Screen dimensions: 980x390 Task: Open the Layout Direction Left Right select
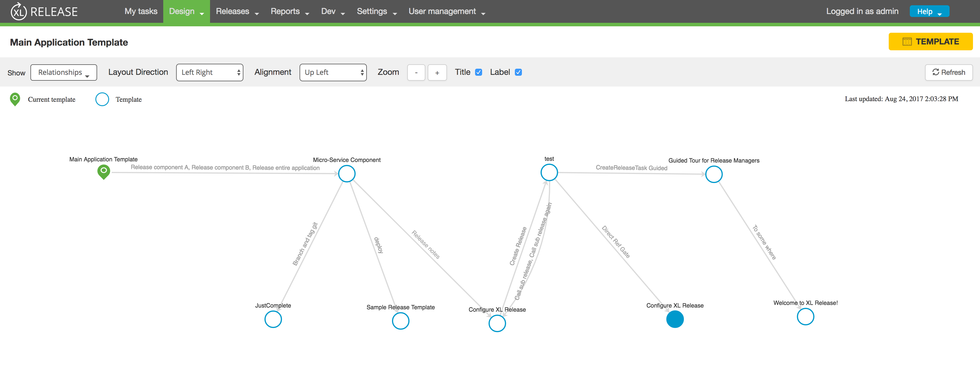210,73
